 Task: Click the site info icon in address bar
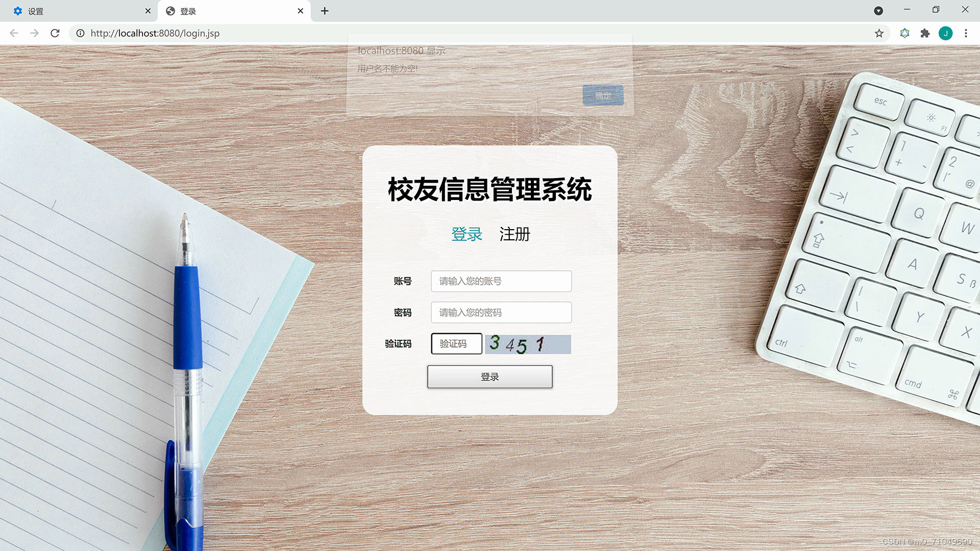(81, 33)
